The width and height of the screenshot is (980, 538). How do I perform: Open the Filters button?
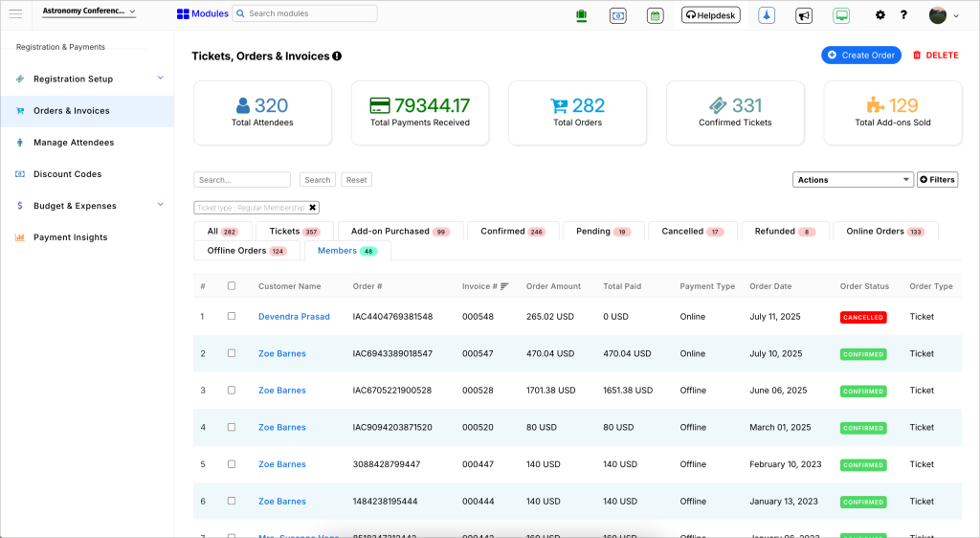click(x=938, y=180)
